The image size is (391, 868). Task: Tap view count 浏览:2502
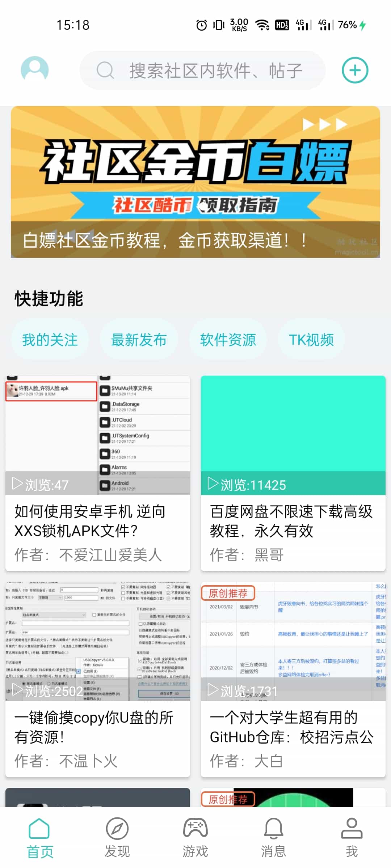pos(47,691)
